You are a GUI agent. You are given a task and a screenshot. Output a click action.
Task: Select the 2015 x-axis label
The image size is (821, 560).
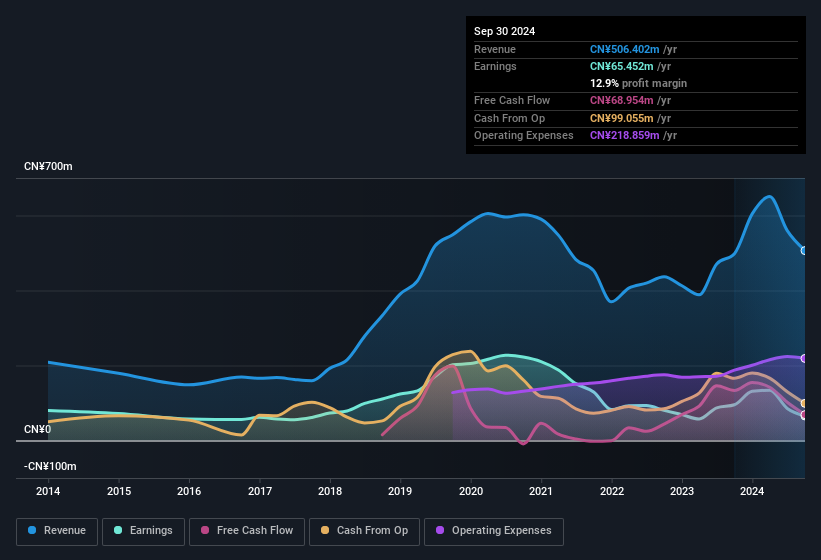119,491
